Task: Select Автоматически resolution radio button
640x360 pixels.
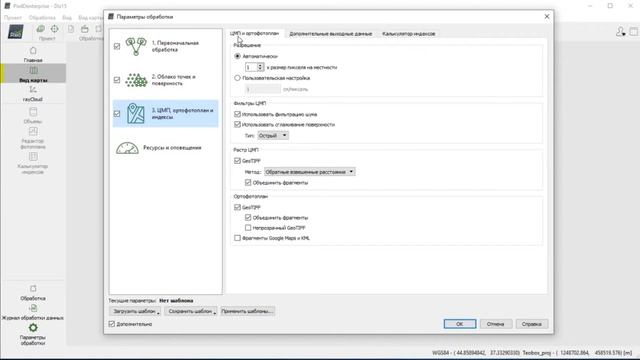Action: coord(237,56)
